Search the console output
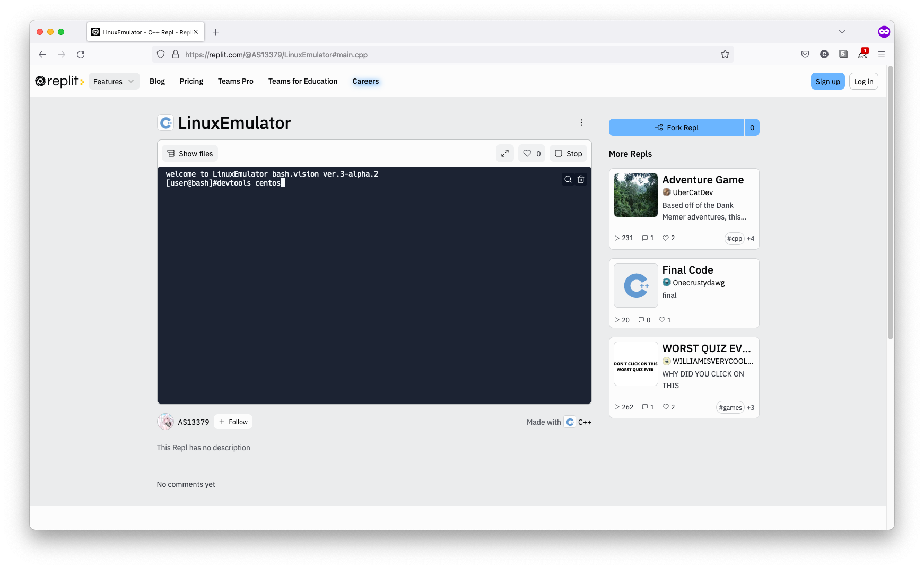This screenshot has width=924, height=569. coord(568,179)
